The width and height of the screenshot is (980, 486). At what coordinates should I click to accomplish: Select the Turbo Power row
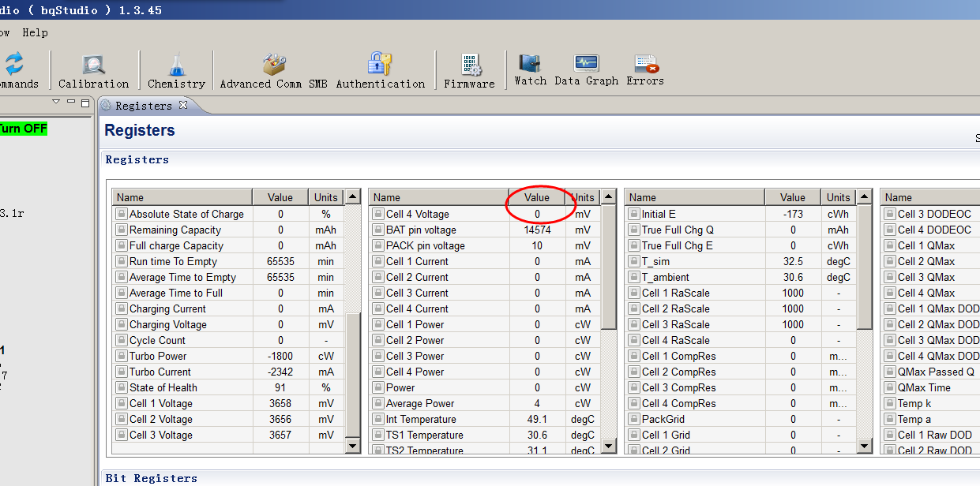point(228,356)
